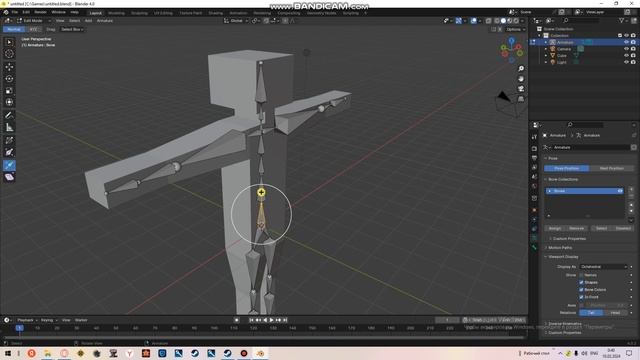The height and width of the screenshot is (360, 640).
Task: Open the Select Box drag dropdown
Action: click(72, 29)
